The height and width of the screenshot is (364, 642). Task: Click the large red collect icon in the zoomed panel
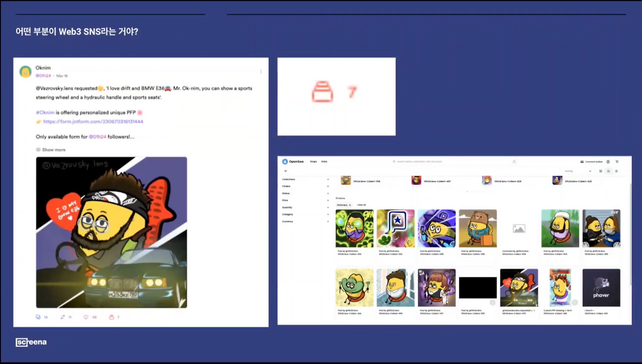coord(322,92)
